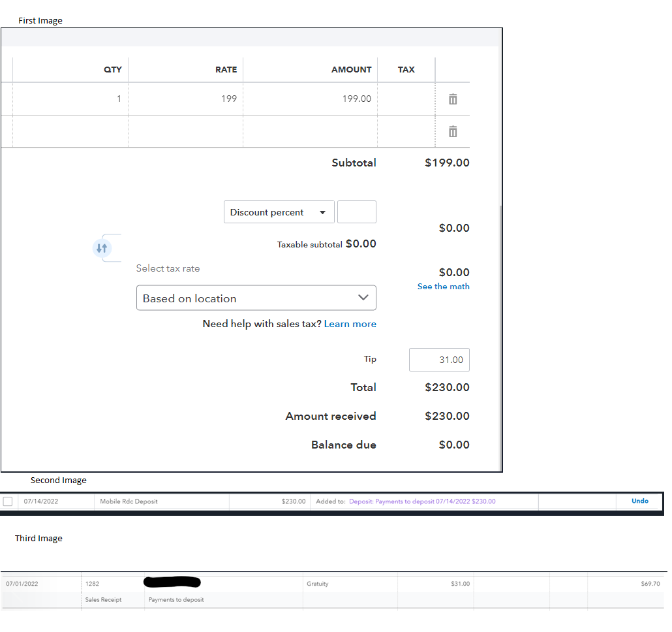Check the Mobile Rdc Deposit row checkbox
The height and width of the screenshot is (632, 672).
pyautogui.click(x=8, y=501)
